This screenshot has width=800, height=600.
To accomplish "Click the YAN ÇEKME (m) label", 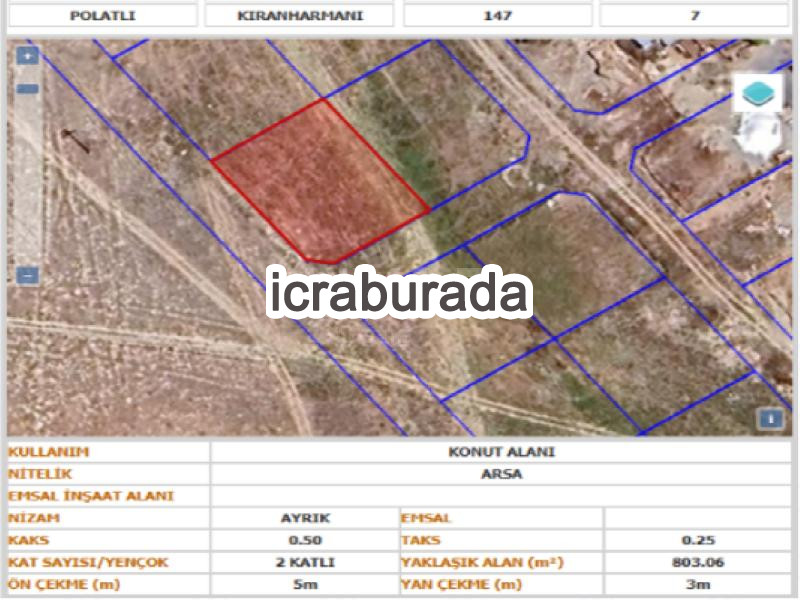I will pyautogui.click(x=461, y=584).
